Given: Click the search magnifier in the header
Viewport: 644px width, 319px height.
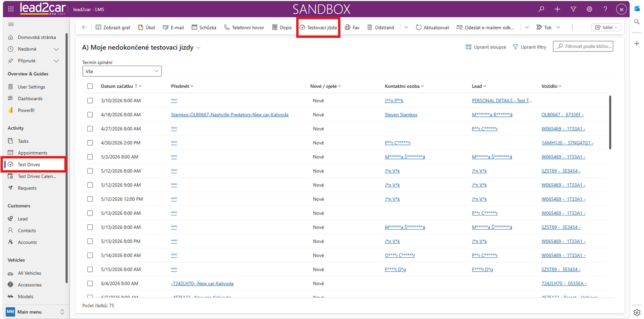Looking at the screenshot, I should tap(541, 9).
